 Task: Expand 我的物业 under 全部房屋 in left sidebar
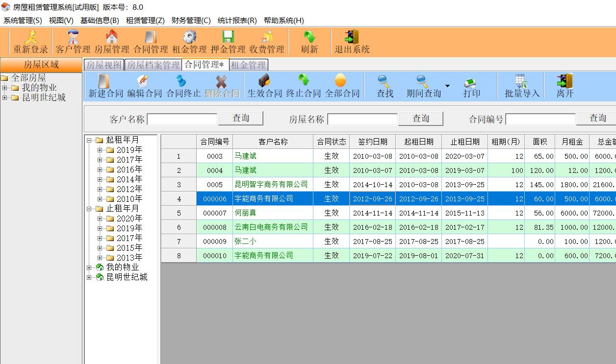(5, 88)
